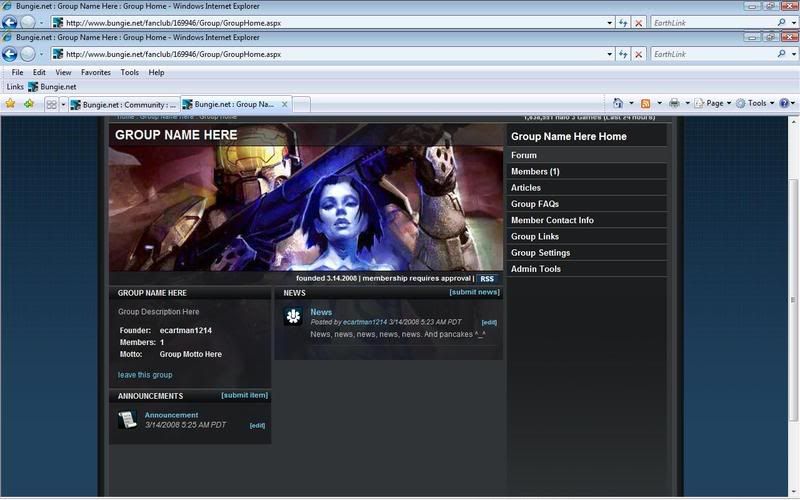Open the Quick Tabs grid view

coord(50,104)
